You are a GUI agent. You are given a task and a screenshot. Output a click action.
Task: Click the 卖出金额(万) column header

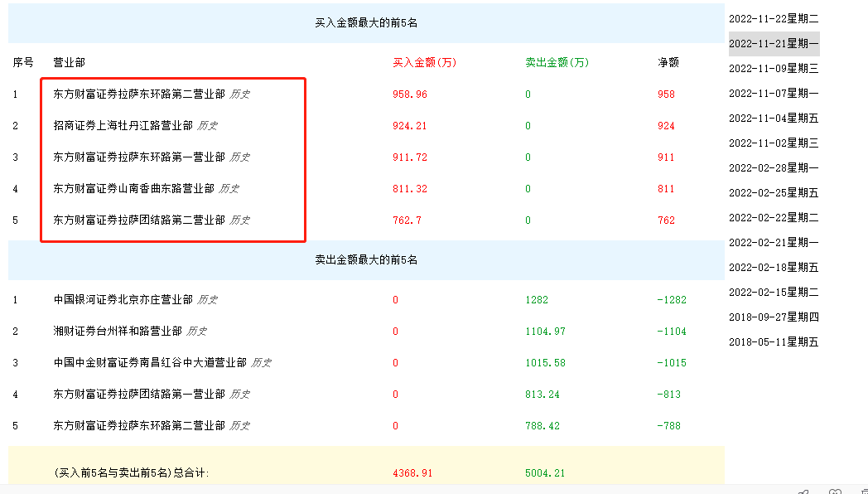[557, 63]
